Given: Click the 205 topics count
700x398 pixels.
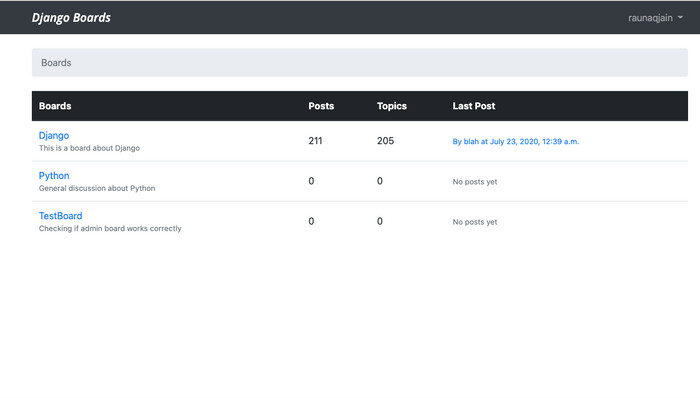Looking at the screenshot, I should 385,141.
